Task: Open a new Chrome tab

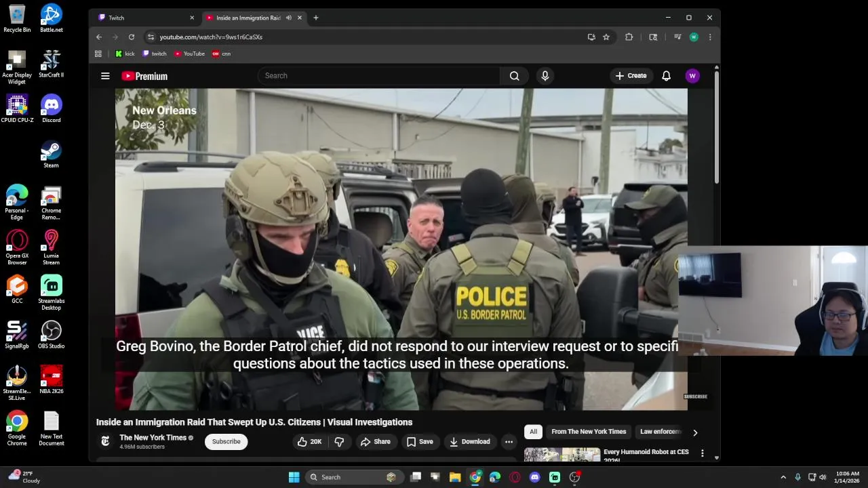Action: [316, 18]
